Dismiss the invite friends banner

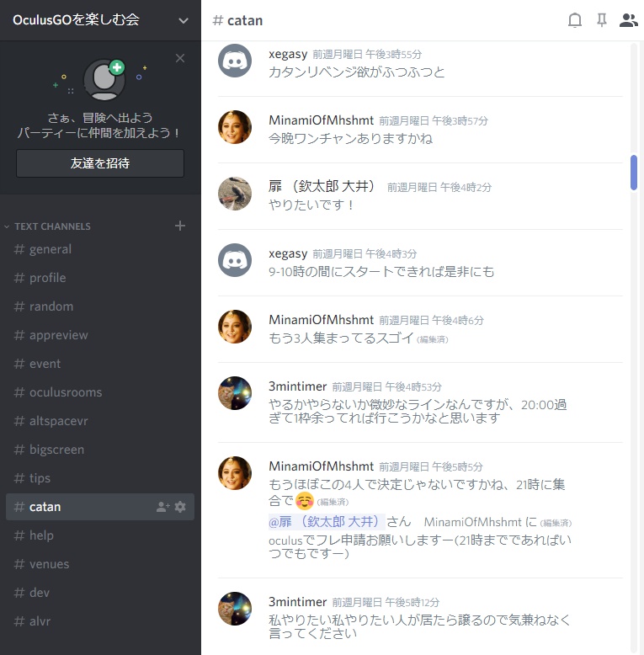[180, 58]
